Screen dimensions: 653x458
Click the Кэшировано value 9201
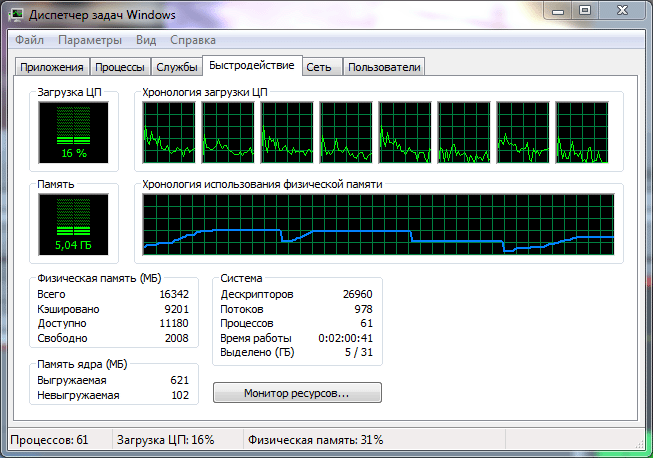pyautogui.click(x=177, y=309)
